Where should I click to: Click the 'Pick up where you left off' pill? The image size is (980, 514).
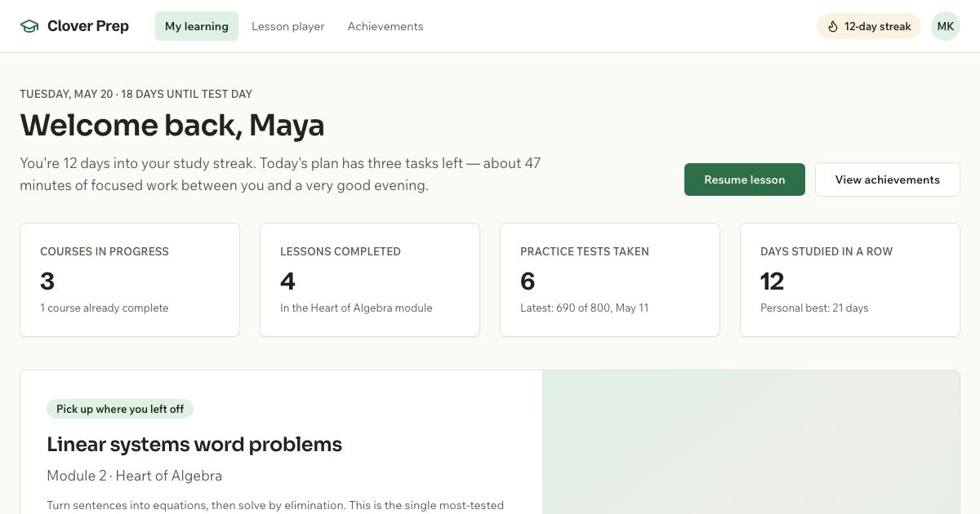(120, 409)
